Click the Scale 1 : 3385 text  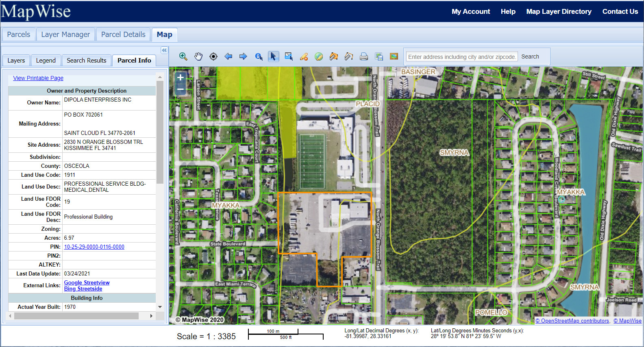coord(206,336)
